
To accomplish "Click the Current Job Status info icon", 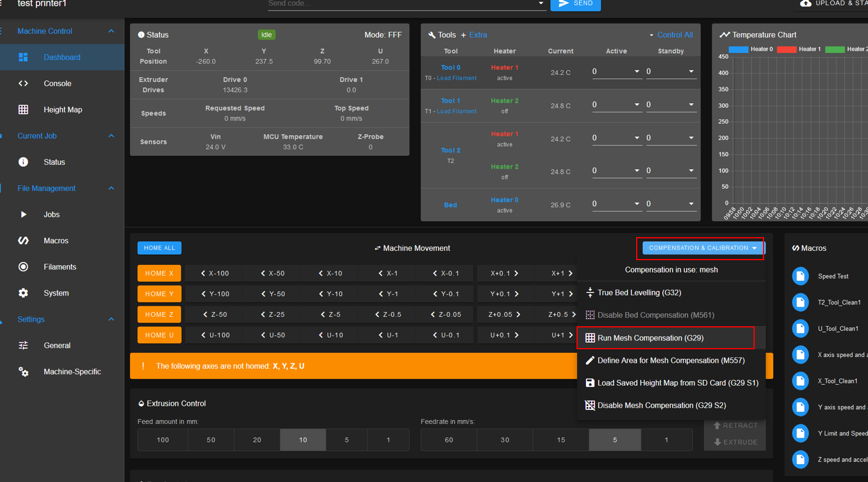I will [23, 162].
